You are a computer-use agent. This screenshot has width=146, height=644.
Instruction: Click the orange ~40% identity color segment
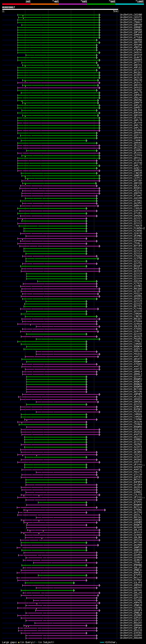[x=45, y=4]
